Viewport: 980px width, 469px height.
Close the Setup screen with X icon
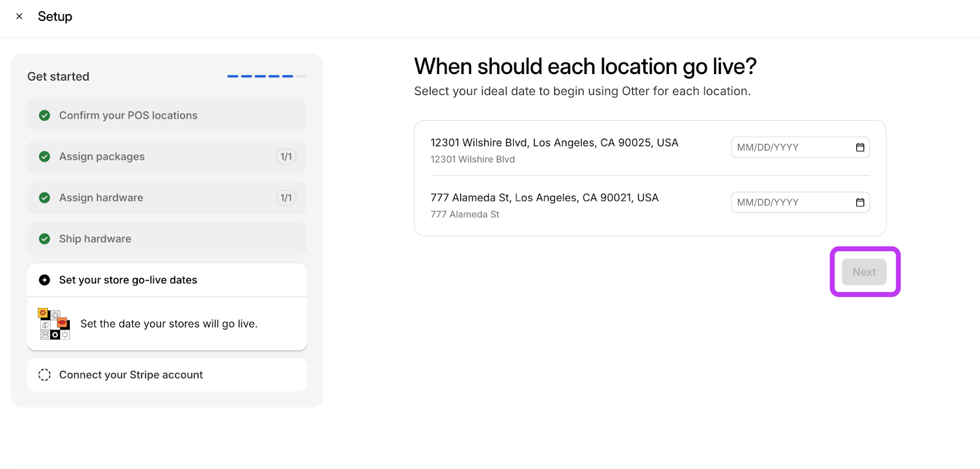[x=20, y=17]
